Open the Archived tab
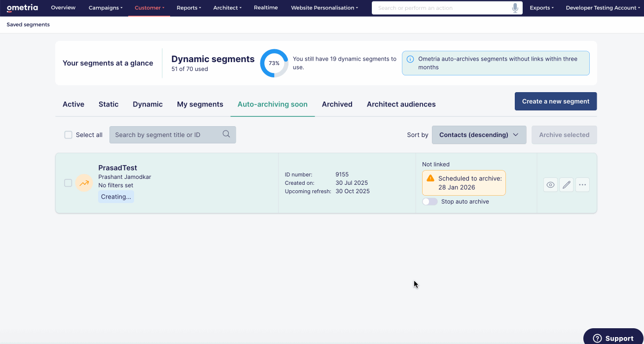The width and height of the screenshot is (644, 344). (x=337, y=104)
